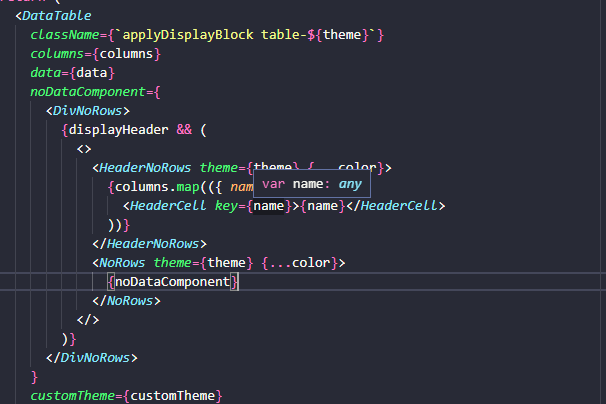This screenshot has width=606, height=404.
Task: Click the opening fragment <> tag
Action: (84, 149)
